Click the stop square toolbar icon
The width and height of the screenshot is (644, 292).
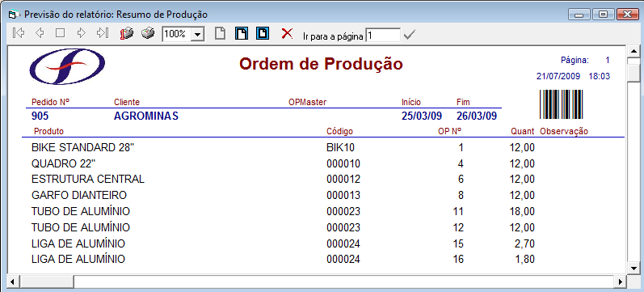point(61,33)
